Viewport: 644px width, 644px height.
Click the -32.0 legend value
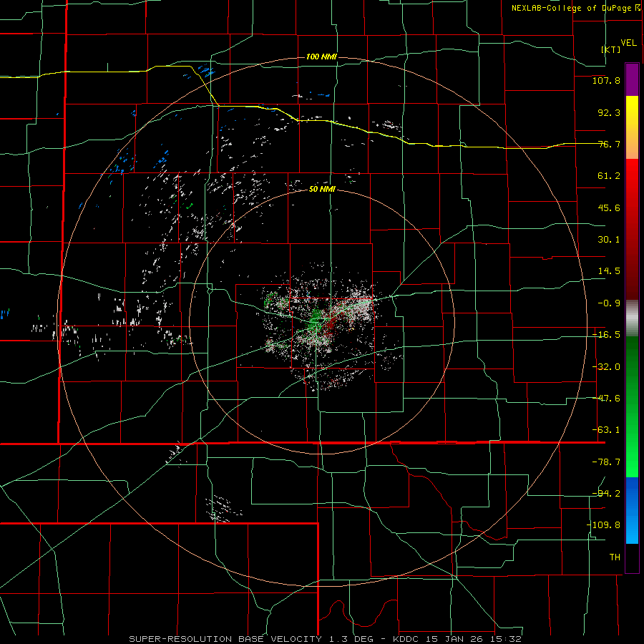[606, 367]
